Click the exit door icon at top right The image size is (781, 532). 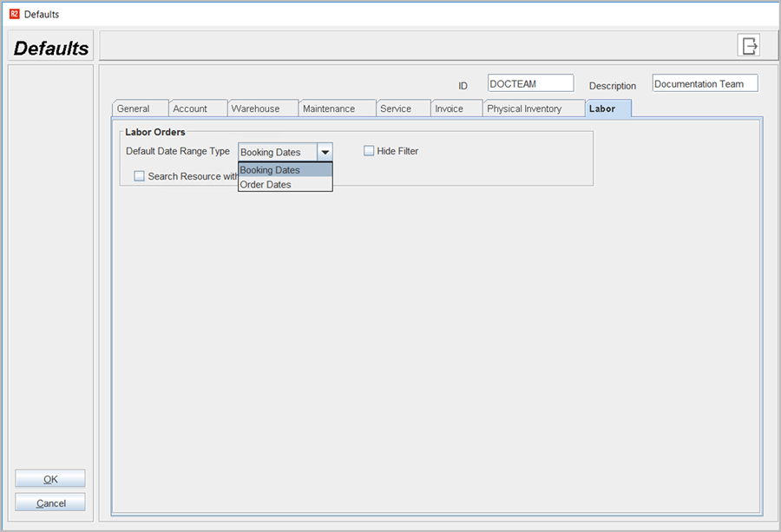click(749, 46)
